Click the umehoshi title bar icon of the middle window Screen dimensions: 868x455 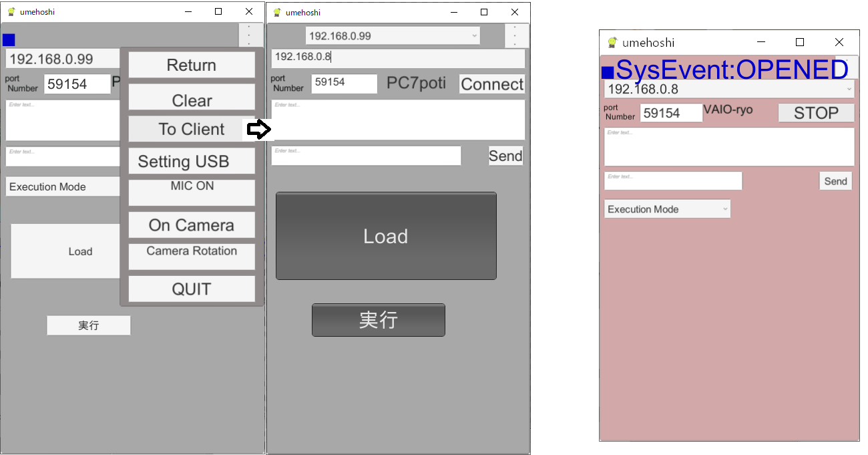point(276,12)
